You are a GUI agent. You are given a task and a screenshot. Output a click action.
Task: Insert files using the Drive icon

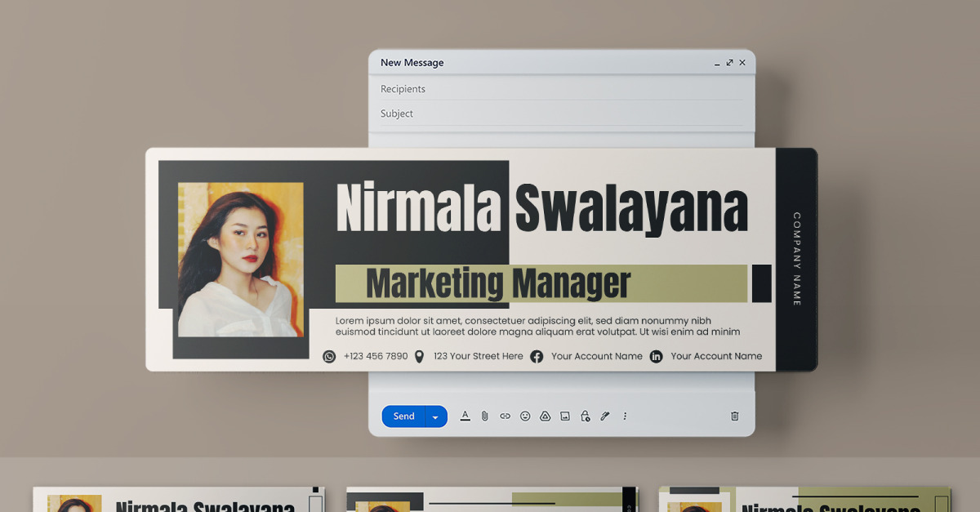tap(545, 416)
